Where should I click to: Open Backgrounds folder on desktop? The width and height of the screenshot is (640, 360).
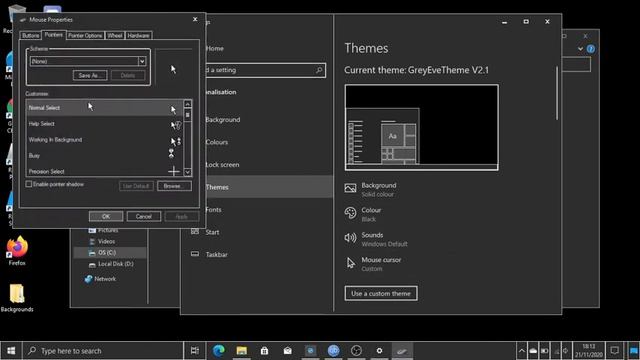point(17,298)
